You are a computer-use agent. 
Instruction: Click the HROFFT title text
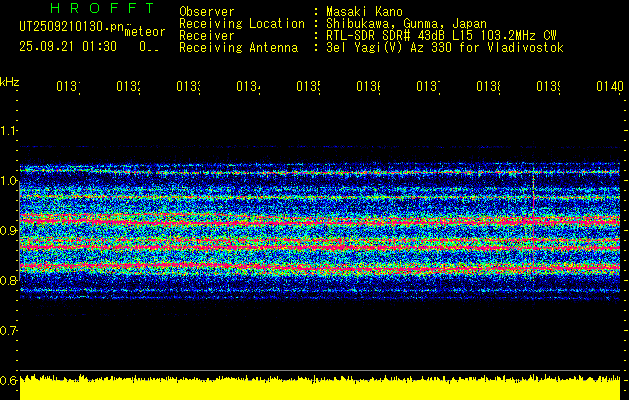coord(86,9)
